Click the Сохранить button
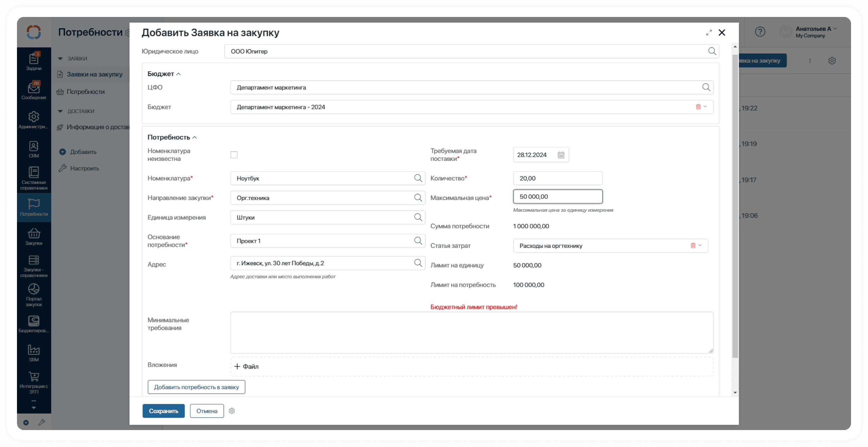 pos(163,411)
